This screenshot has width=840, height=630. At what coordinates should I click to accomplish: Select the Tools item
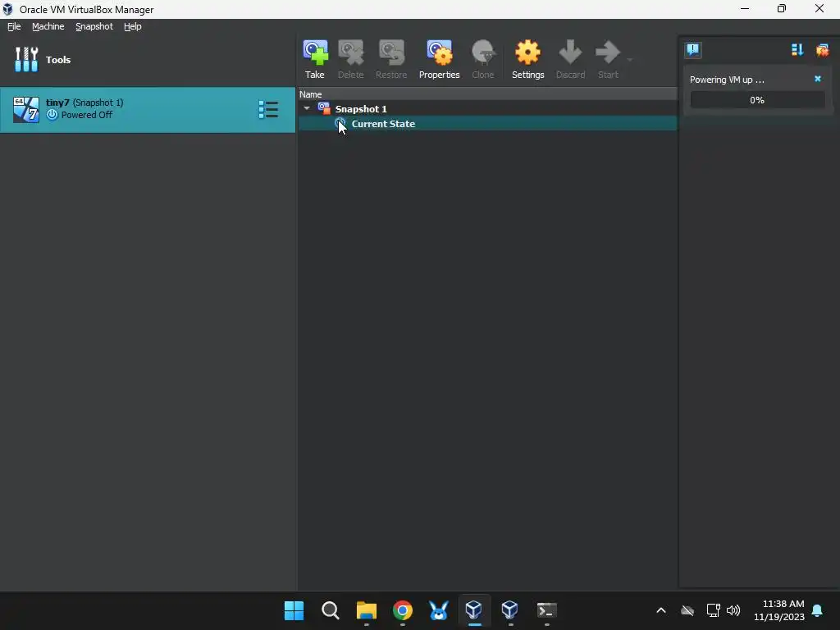(148, 59)
